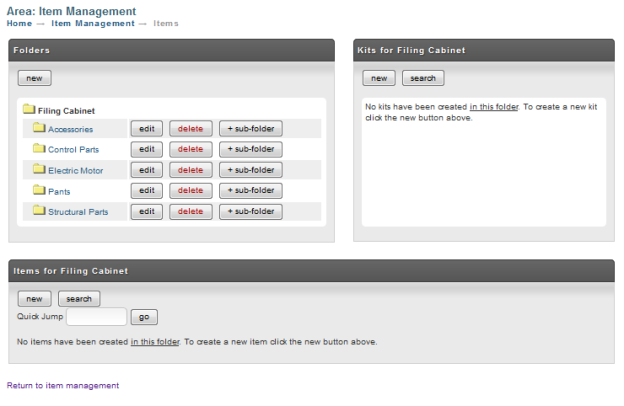Click the Kits for Filing Cabinet header
The height and width of the screenshot is (406, 624).
pyautogui.click(x=484, y=50)
